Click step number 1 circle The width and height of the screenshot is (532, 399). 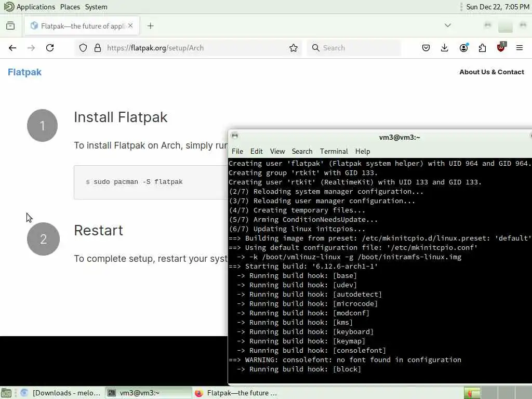click(x=43, y=126)
